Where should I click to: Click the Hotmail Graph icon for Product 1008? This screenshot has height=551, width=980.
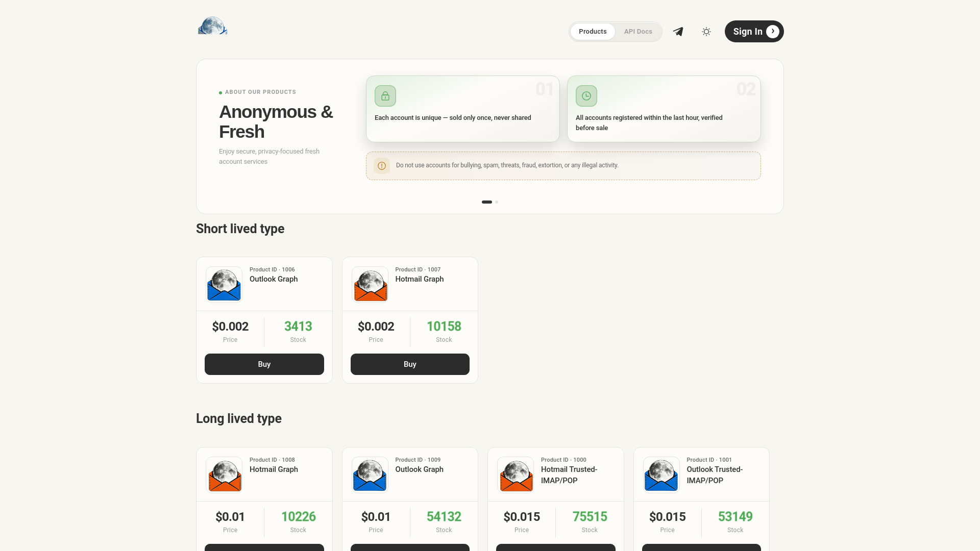224,475
